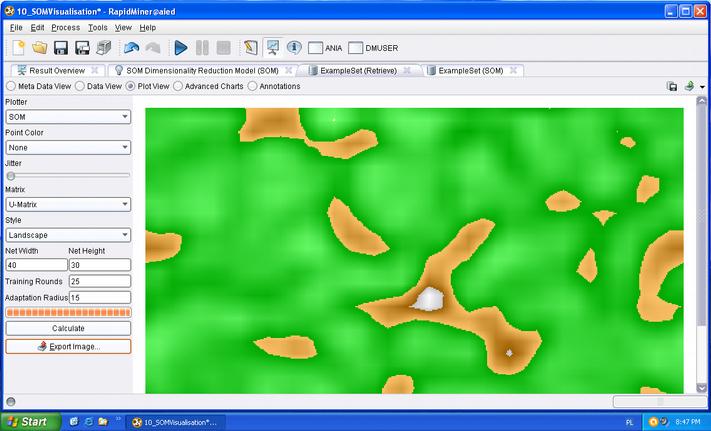Open the Process menu
Screen dimensions: 711x431
coord(65,28)
